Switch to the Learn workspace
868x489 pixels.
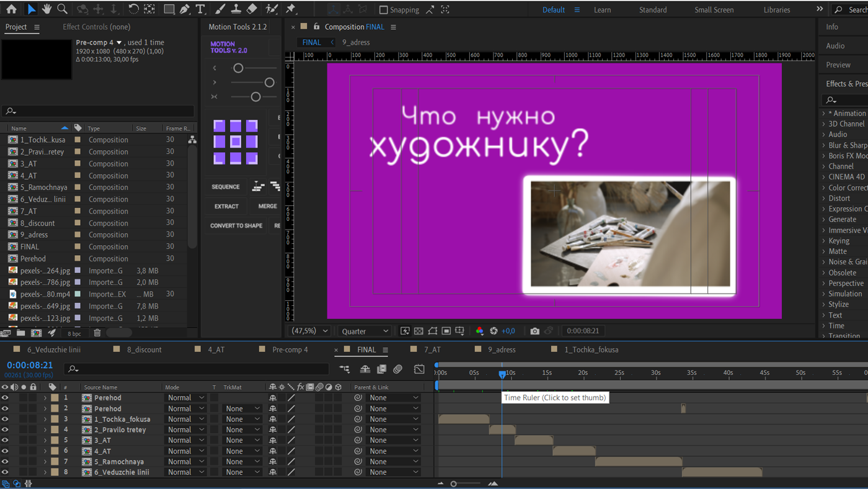pyautogui.click(x=601, y=10)
